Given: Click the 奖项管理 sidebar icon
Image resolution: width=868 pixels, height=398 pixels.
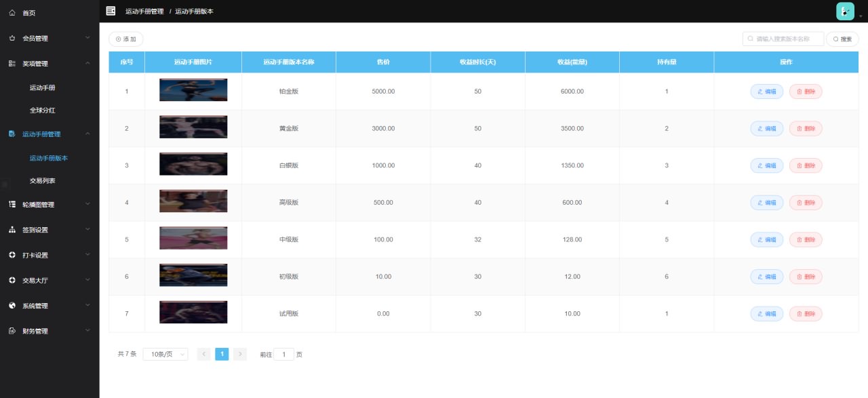Looking at the screenshot, I should pyautogui.click(x=12, y=63).
